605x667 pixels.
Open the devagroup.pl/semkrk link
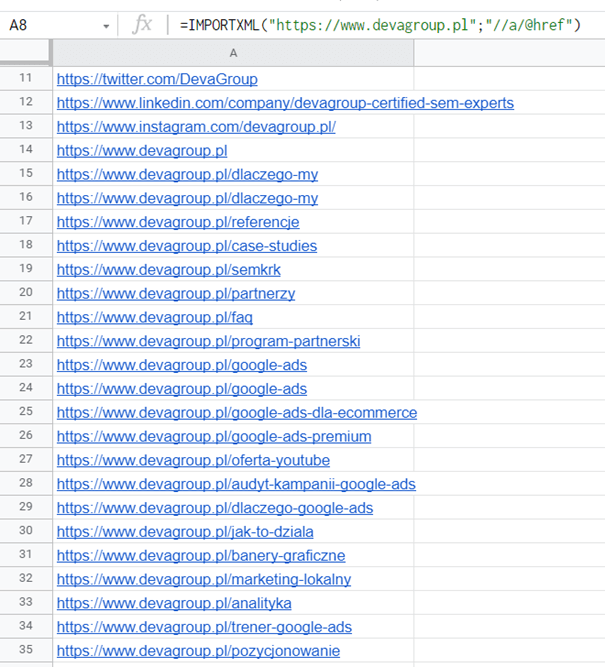173,270
